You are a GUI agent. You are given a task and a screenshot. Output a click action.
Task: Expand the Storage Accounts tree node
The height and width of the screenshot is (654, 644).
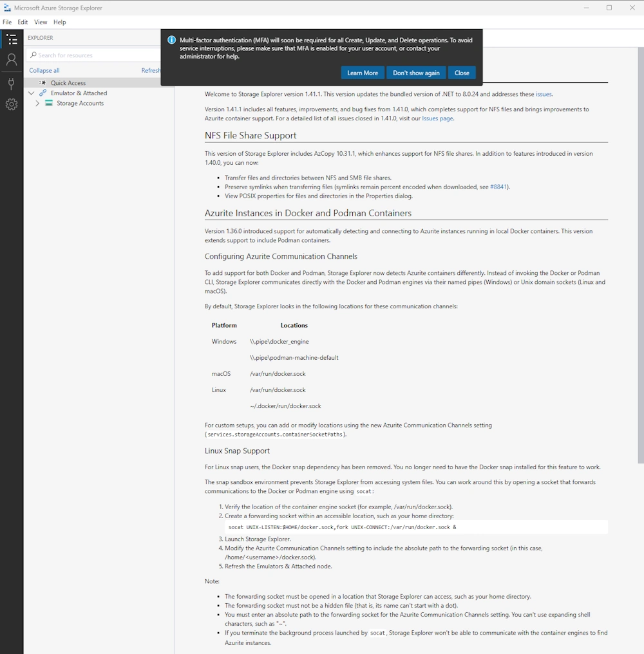(37, 103)
